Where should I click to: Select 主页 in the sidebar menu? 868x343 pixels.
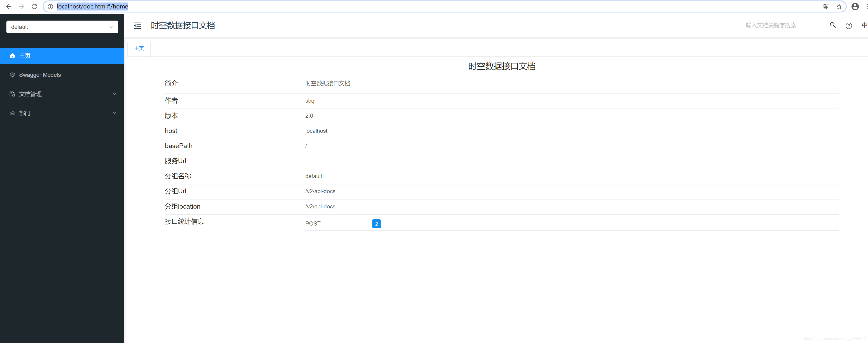(25, 56)
